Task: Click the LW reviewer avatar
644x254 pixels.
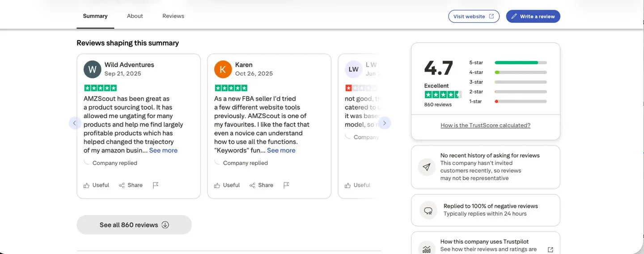Action: click(353, 69)
